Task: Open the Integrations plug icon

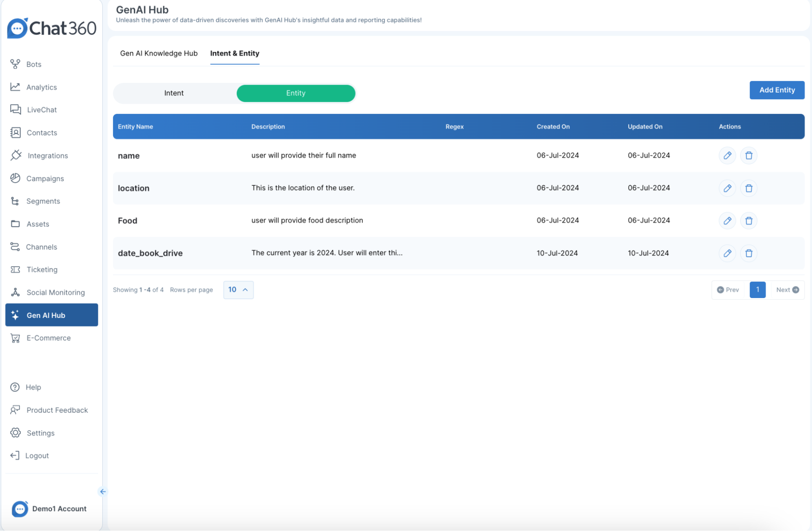Action: click(x=16, y=155)
